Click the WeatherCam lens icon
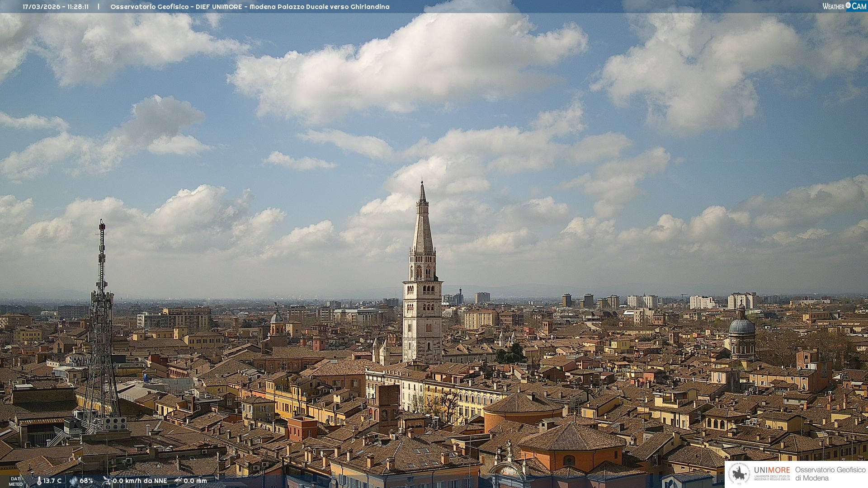868x488 pixels. click(x=848, y=6)
